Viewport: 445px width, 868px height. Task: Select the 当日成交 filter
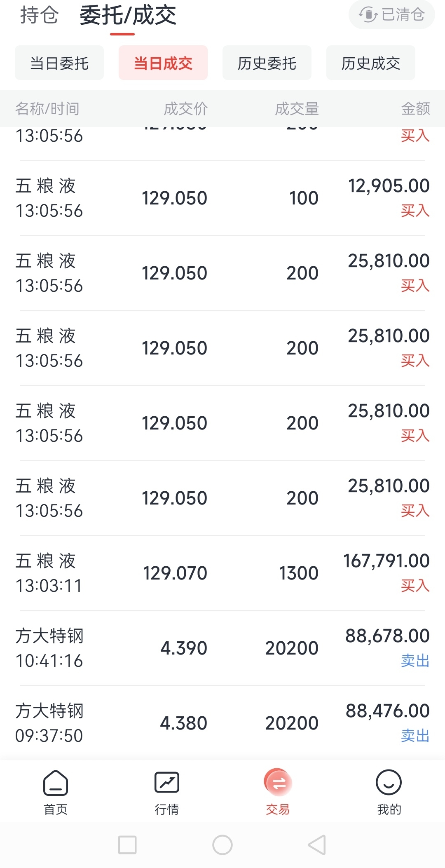[163, 63]
